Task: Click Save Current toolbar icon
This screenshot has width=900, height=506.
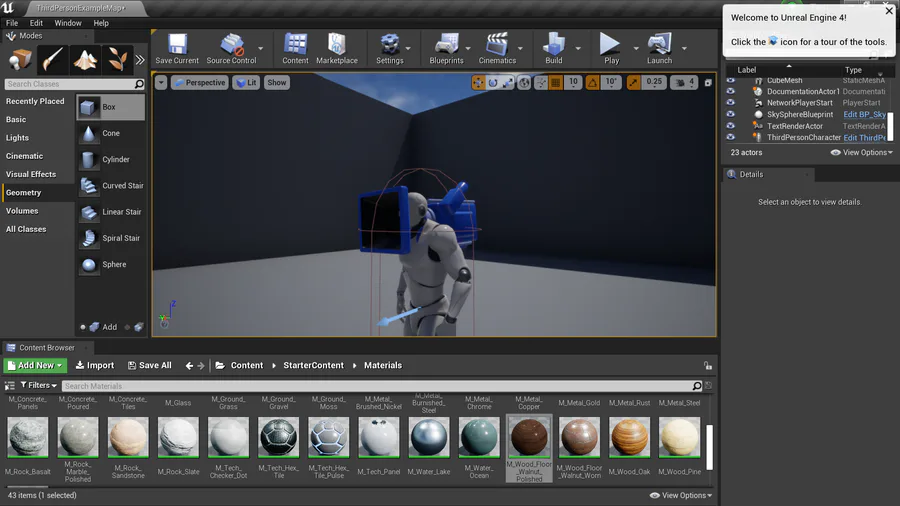Action: click(x=177, y=49)
